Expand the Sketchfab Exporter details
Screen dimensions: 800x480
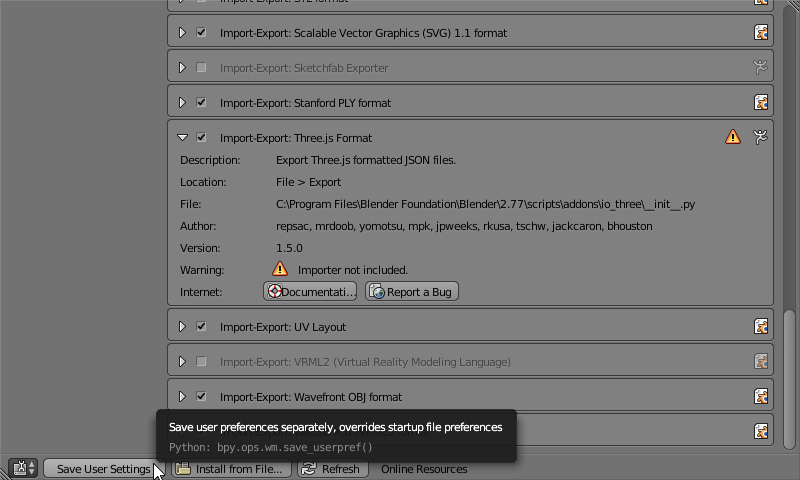[x=182, y=67]
